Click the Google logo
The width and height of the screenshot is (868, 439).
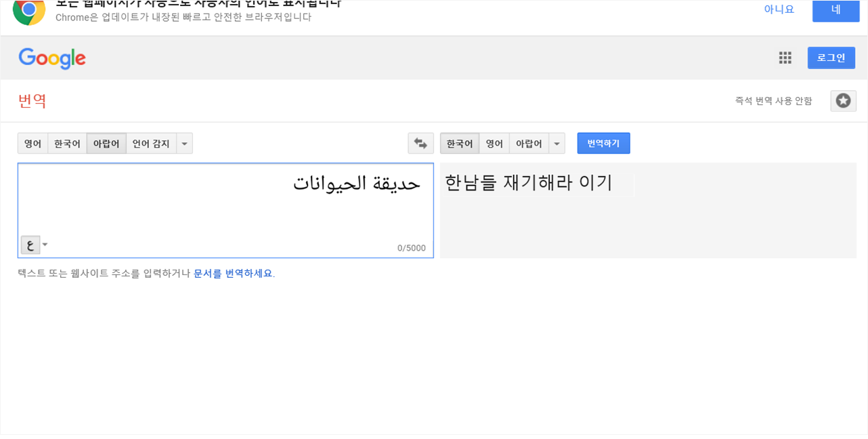click(x=52, y=58)
